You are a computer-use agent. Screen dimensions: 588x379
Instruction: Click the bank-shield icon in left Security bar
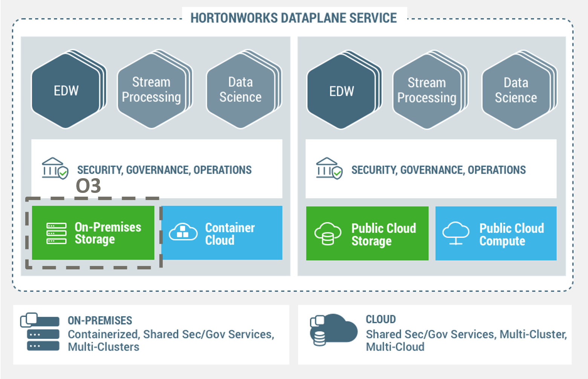(x=55, y=168)
